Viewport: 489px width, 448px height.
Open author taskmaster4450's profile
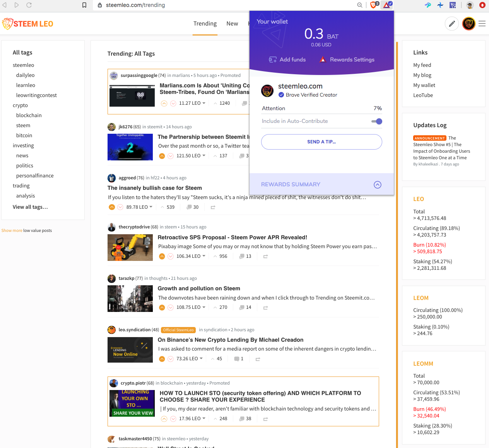(x=135, y=439)
